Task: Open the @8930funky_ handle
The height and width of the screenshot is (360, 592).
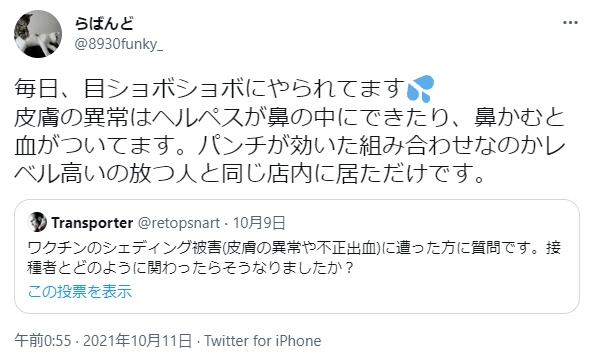Action: tap(119, 45)
